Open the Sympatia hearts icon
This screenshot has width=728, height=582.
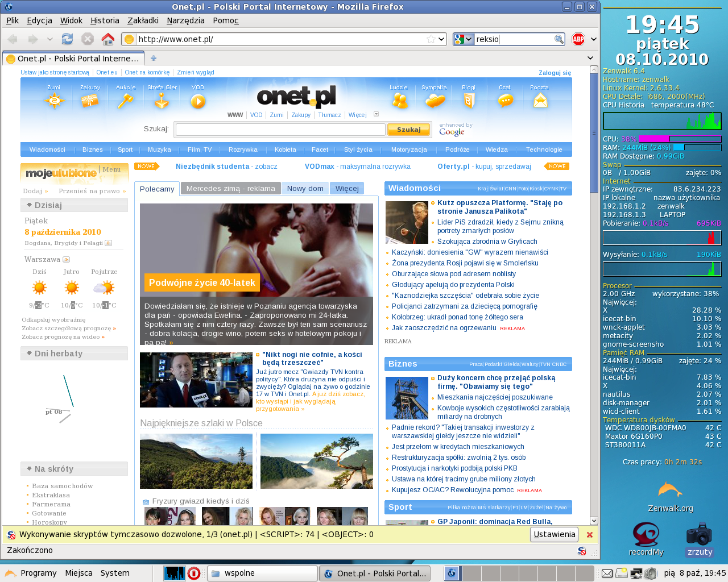pyautogui.click(x=435, y=101)
